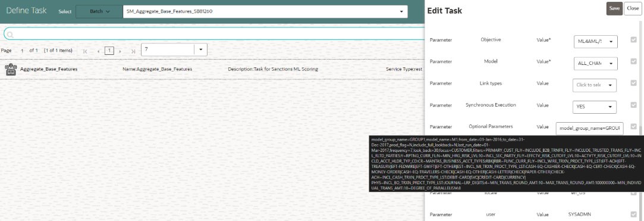Go to previous page arrow
This screenshot has width=644, height=221.
(x=98, y=51)
